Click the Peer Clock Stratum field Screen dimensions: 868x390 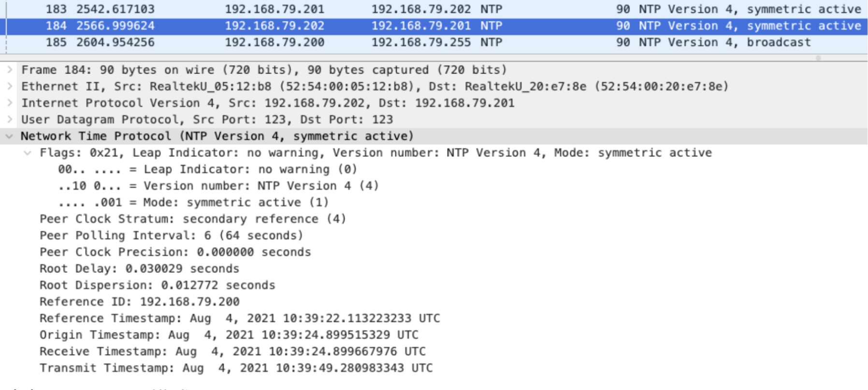point(192,219)
